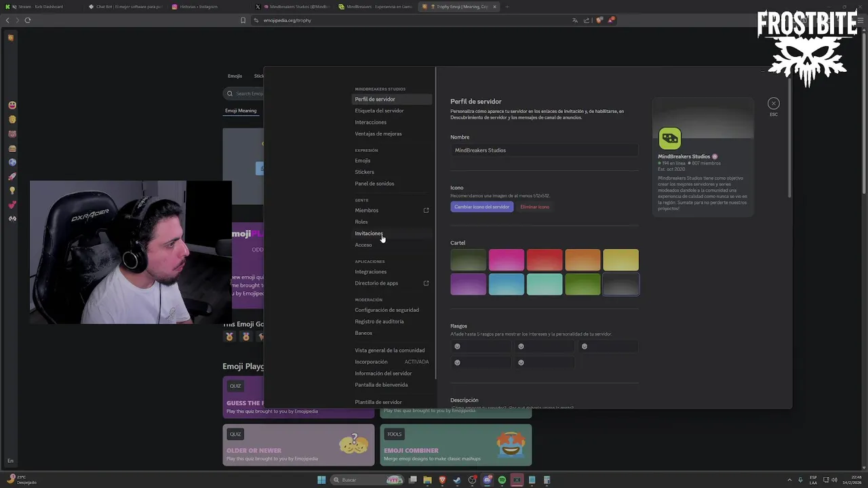The height and width of the screenshot is (488, 868).
Task: Select the yellow banner color
Action: tap(620, 260)
